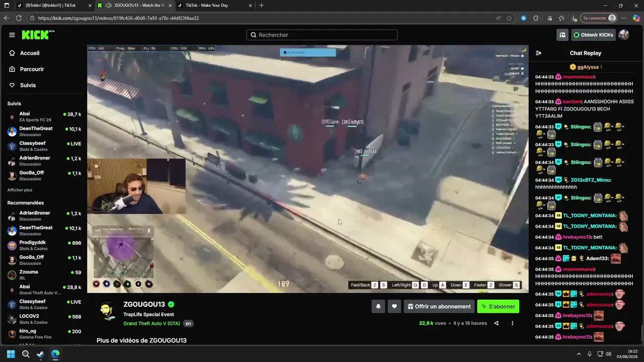The image size is (644, 362).
Task: Click the Adem133 username in chat
Action: [x=598, y=259]
